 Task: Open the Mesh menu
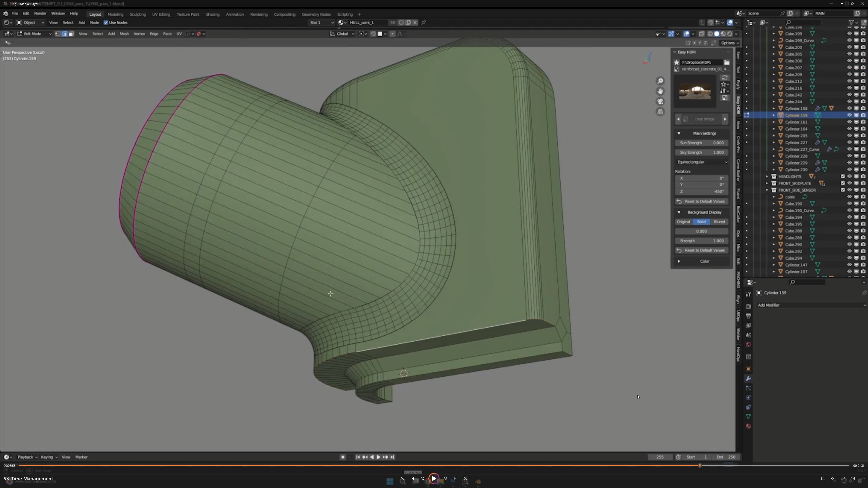click(124, 34)
